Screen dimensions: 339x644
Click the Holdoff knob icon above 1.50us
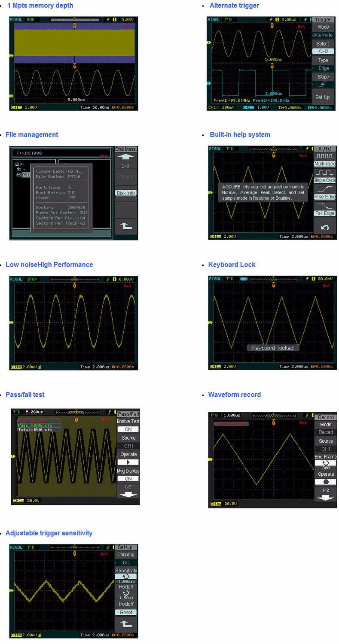click(x=125, y=593)
